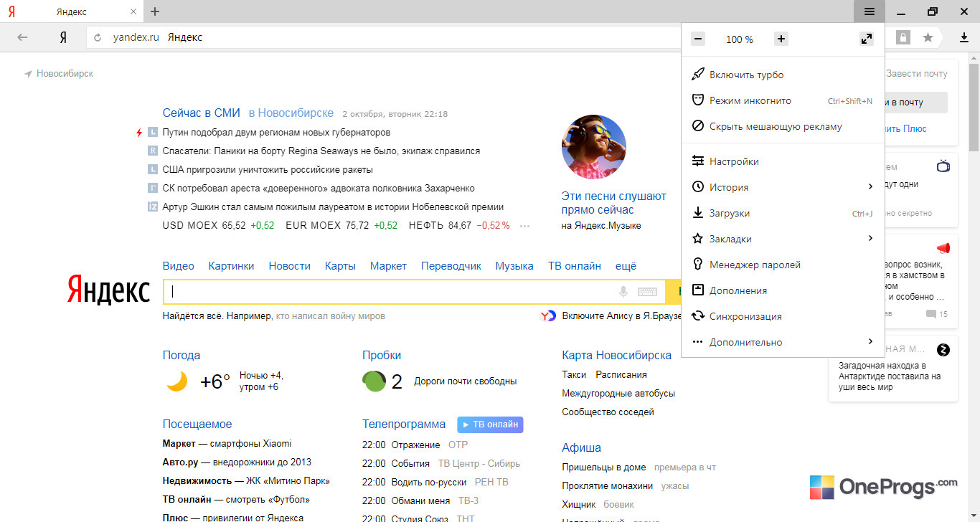
Task: Bookmark page with the star icon
Action: pyautogui.click(x=928, y=37)
